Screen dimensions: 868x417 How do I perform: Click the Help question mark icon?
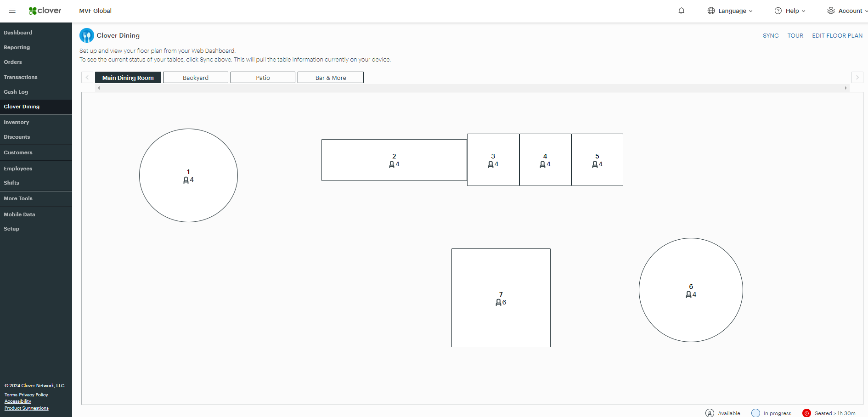pos(778,11)
